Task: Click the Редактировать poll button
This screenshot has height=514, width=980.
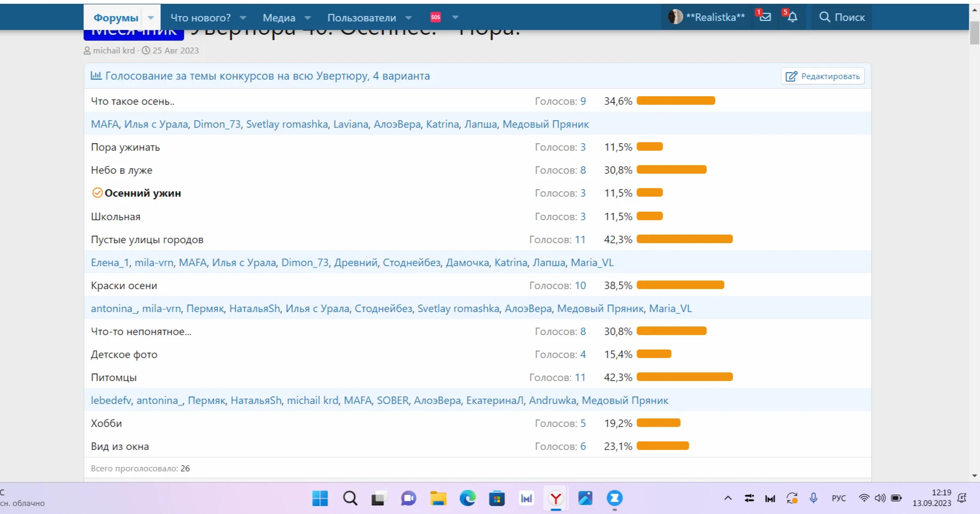Action: point(823,76)
